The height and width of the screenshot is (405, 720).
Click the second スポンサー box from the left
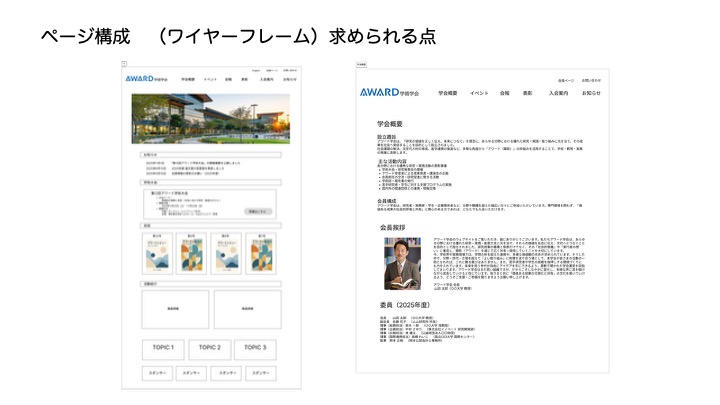191,373
